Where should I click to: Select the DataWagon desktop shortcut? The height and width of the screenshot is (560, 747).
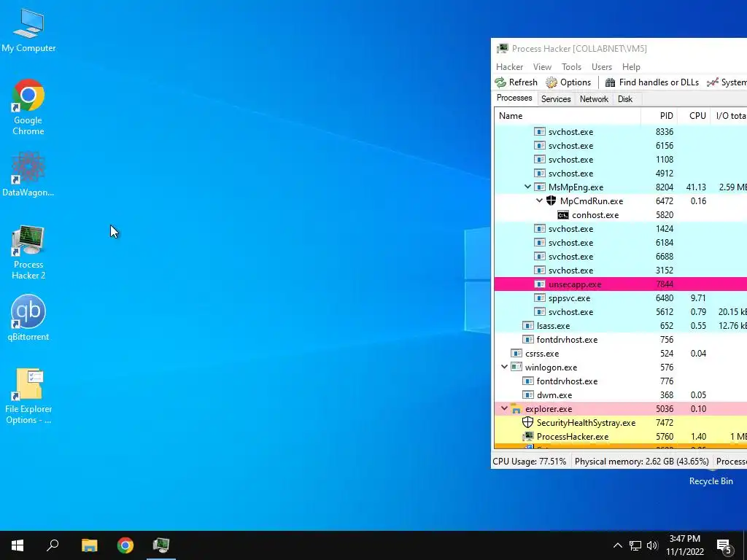coord(28,174)
